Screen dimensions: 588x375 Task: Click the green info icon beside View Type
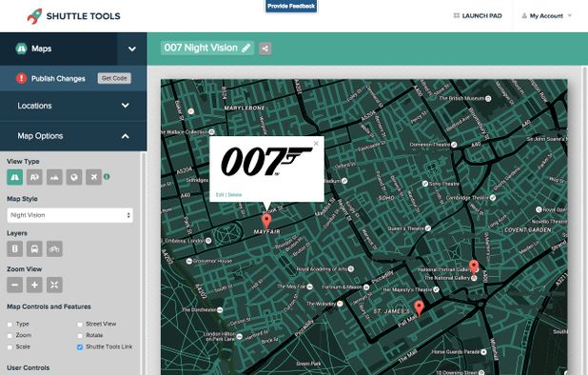pos(107,176)
